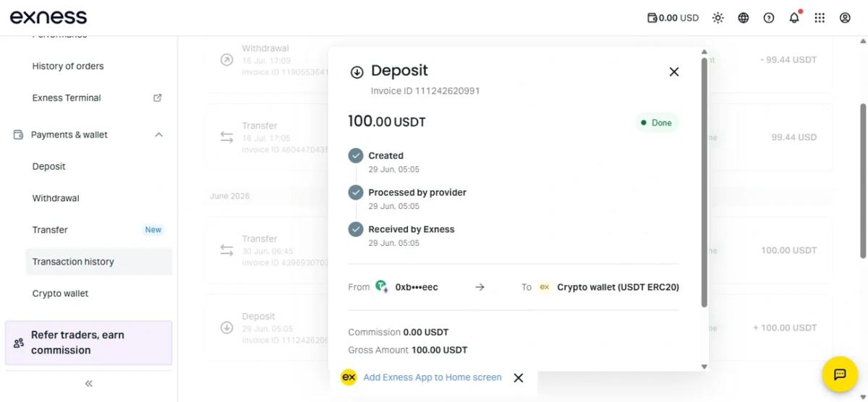This screenshot has width=868, height=402.
Task: Click the 99.44 USD amount
Action: [794, 137]
